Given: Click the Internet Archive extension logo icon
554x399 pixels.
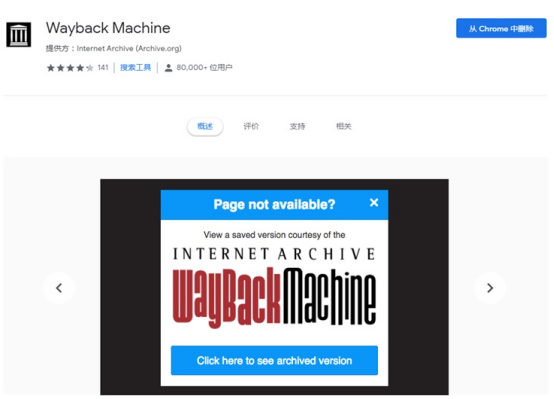Looking at the screenshot, I should pyautogui.click(x=19, y=35).
